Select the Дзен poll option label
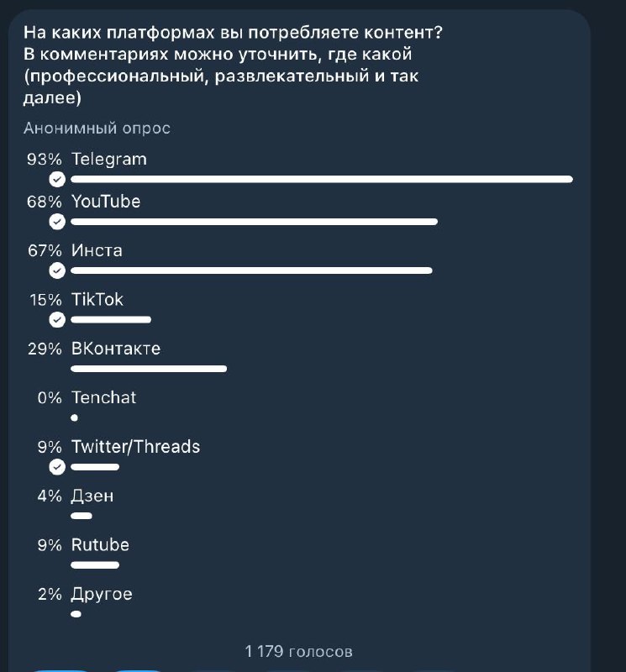Screen dimensions: 626x672 (92, 496)
